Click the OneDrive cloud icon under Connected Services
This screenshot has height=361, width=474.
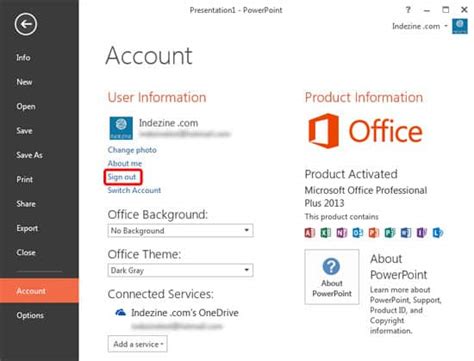(120, 313)
